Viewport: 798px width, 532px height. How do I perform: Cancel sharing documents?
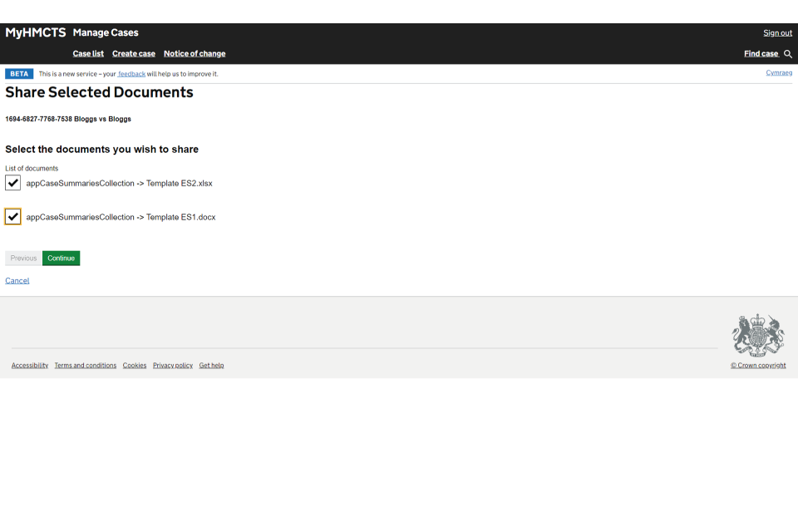coord(17,281)
